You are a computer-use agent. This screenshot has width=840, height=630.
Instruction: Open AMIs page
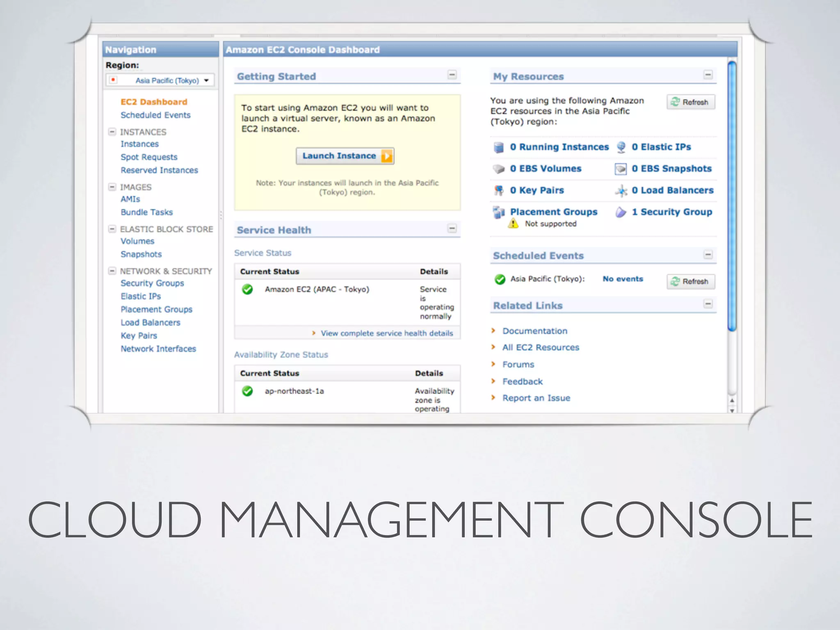tap(130, 199)
